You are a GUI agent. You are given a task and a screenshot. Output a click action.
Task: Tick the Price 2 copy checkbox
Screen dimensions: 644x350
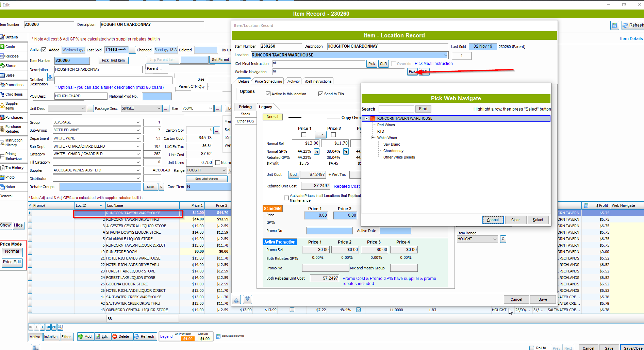coord(333,135)
